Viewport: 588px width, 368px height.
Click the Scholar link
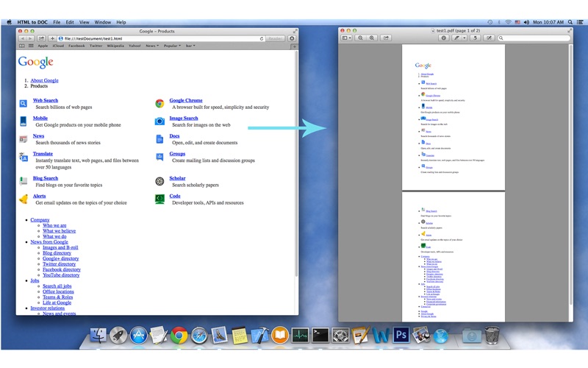177,178
